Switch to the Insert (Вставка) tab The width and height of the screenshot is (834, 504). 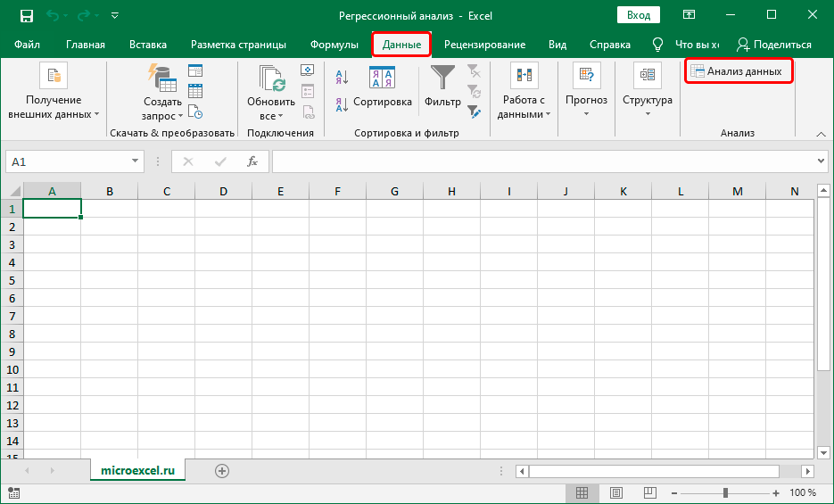(147, 45)
